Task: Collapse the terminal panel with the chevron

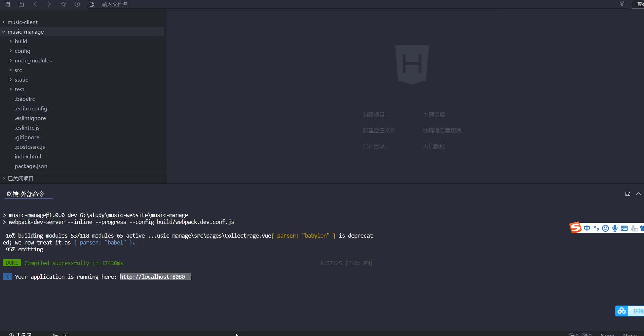Action: [639, 194]
